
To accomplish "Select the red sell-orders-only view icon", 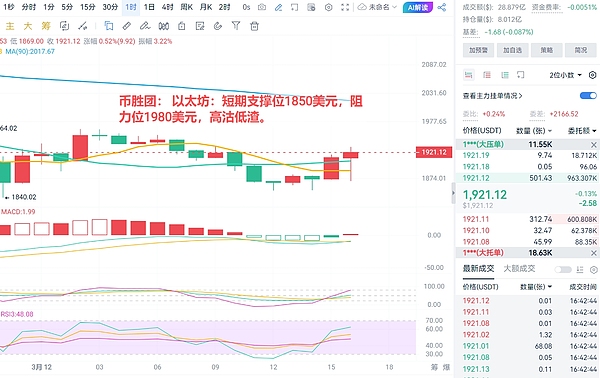I will tap(487, 75).
